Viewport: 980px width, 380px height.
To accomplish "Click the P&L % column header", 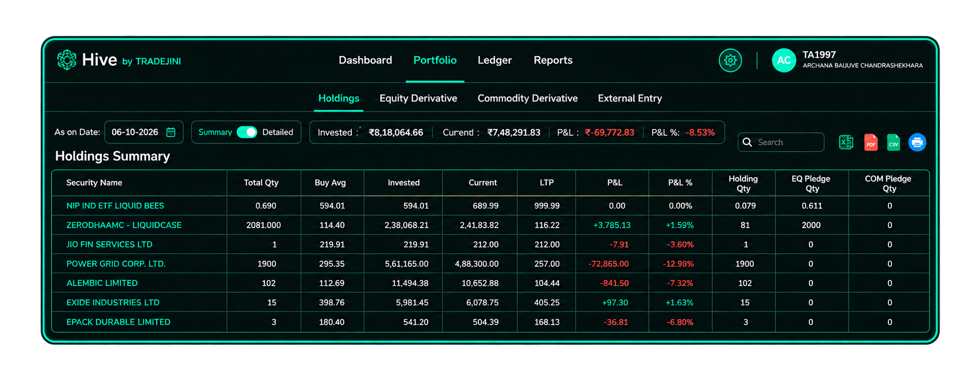I will 680,183.
